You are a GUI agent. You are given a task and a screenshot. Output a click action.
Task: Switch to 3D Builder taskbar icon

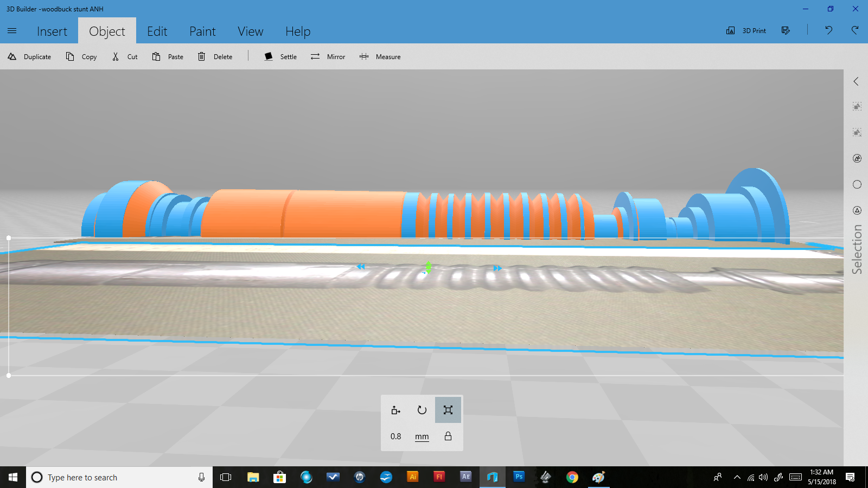pyautogui.click(x=493, y=477)
